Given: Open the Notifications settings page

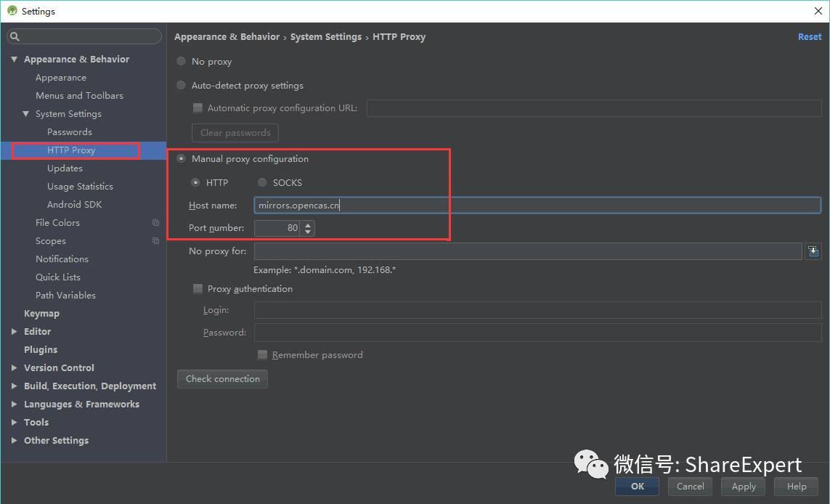Looking at the screenshot, I should tap(62, 259).
